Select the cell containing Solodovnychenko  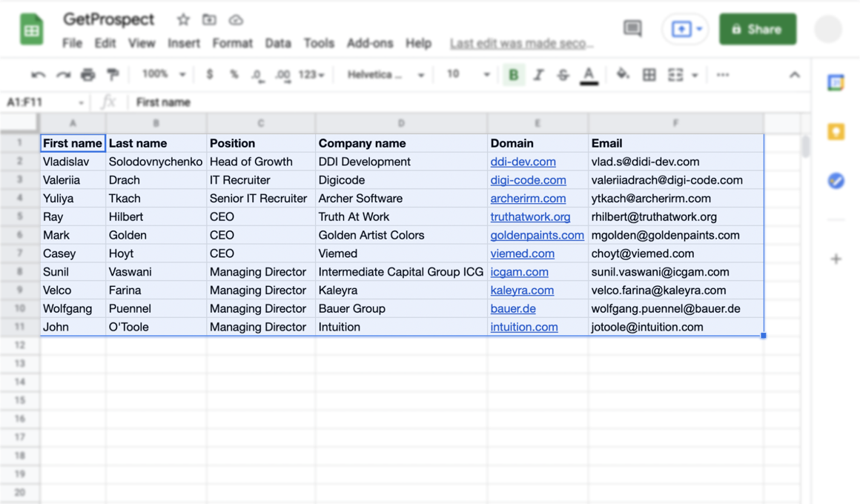pos(156,162)
